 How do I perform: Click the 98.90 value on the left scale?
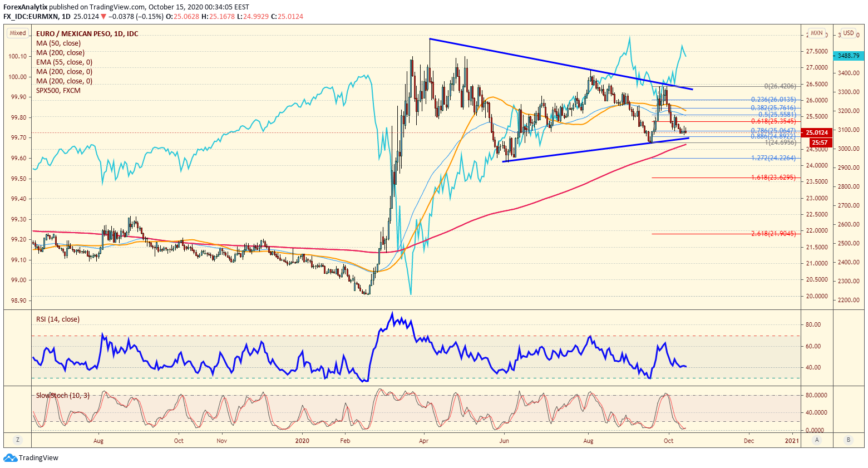point(18,300)
